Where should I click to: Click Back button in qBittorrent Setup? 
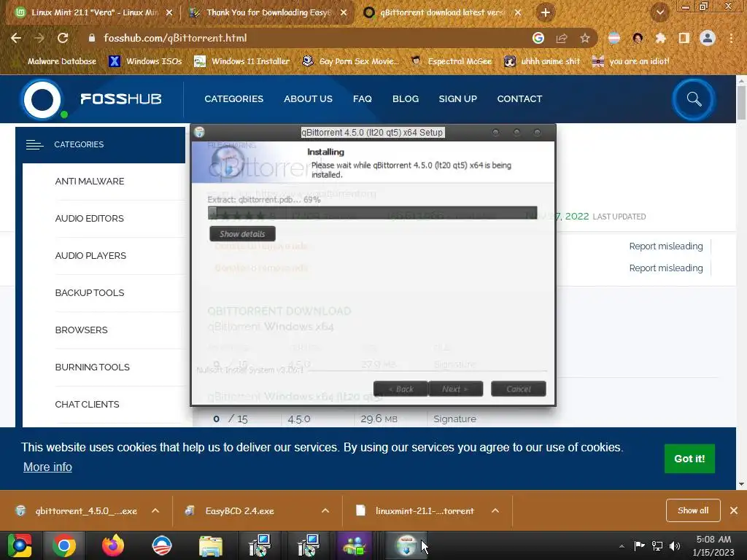pos(400,389)
